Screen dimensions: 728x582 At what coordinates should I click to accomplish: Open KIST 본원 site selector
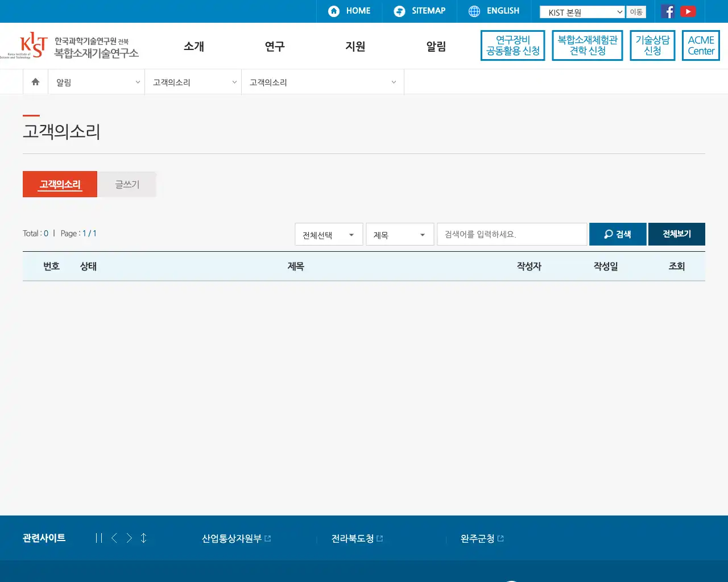point(582,12)
